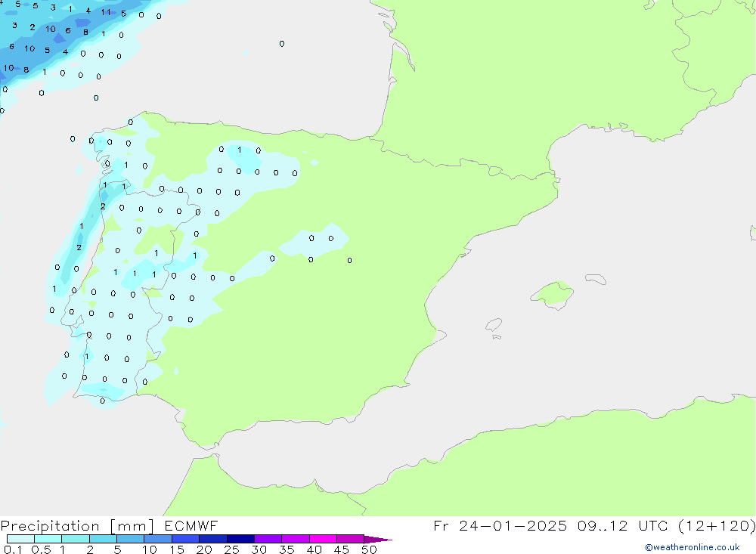Click the '0.5' legend scale label
The height and width of the screenshot is (554, 756).
pyautogui.click(x=41, y=549)
